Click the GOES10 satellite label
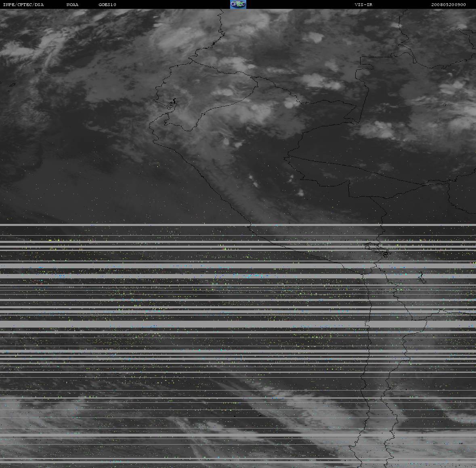The image size is (476, 468). [107, 4]
